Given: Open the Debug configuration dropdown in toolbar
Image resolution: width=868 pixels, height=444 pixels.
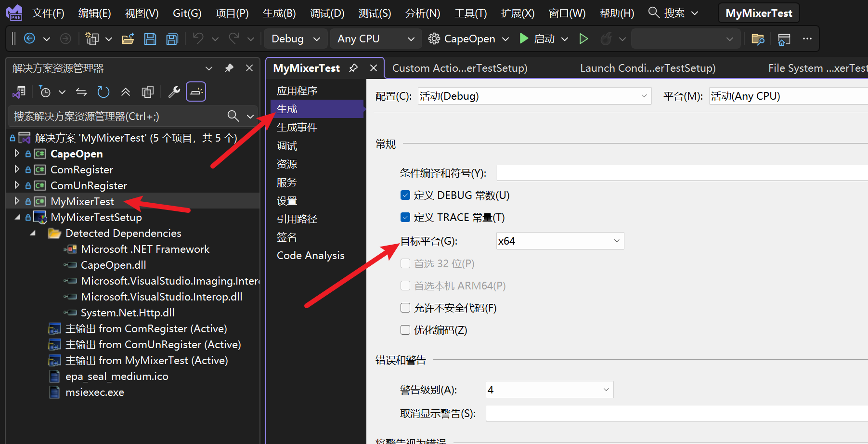Looking at the screenshot, I should click(x=295, y=39).
